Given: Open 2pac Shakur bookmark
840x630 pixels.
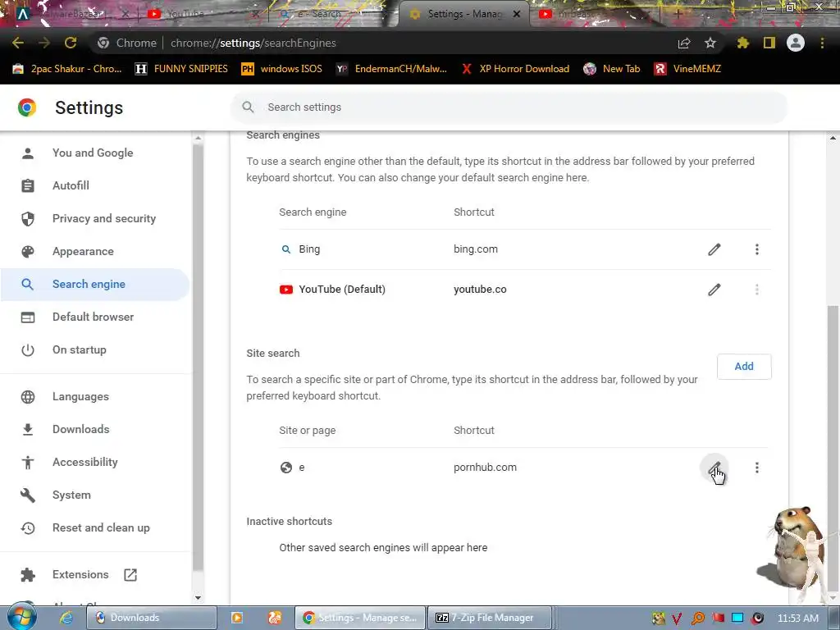Looking at the screenshot, I should [67, 69].
